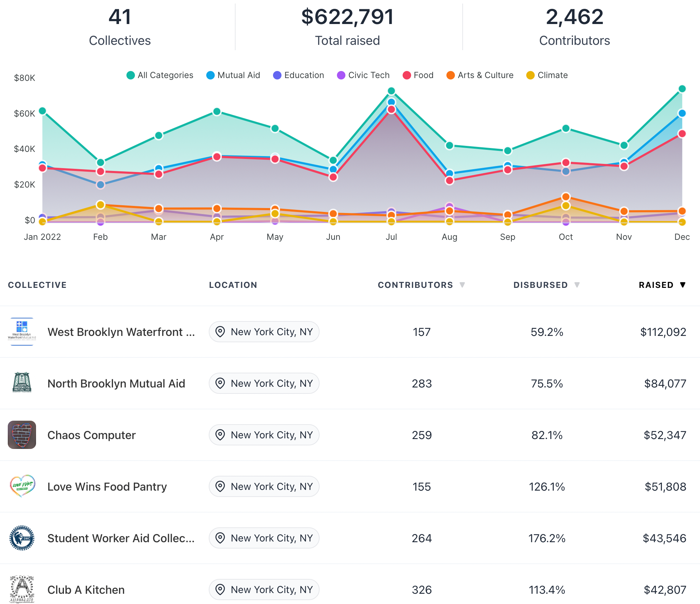Viewport: 700px width, 604px height.
Task: Toggle the Mutual Aid legend series
Action: [233, 75]
